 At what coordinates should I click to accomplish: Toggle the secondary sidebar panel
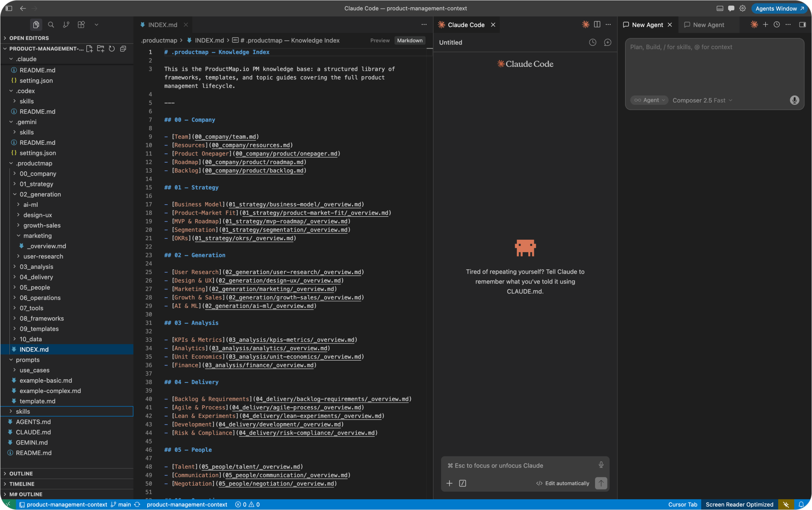pos(803,24)
